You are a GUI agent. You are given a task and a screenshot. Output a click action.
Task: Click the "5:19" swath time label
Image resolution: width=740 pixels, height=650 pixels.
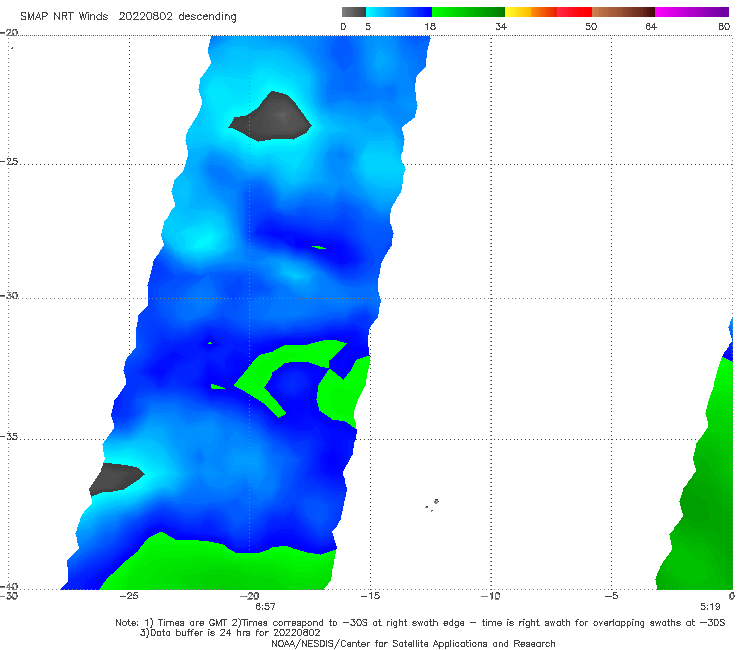click(710, 607)
